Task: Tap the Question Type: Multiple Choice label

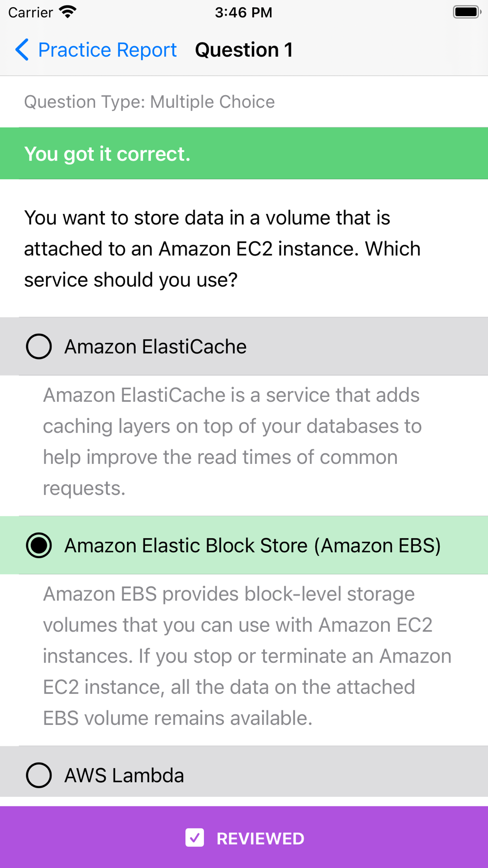Action: point(149,102)
